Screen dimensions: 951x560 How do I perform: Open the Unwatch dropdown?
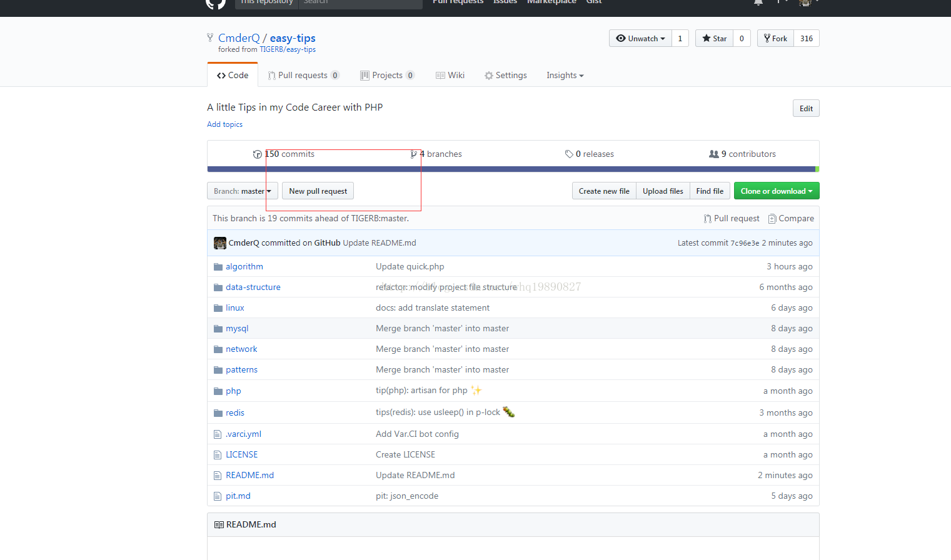[x=640, y=39]
